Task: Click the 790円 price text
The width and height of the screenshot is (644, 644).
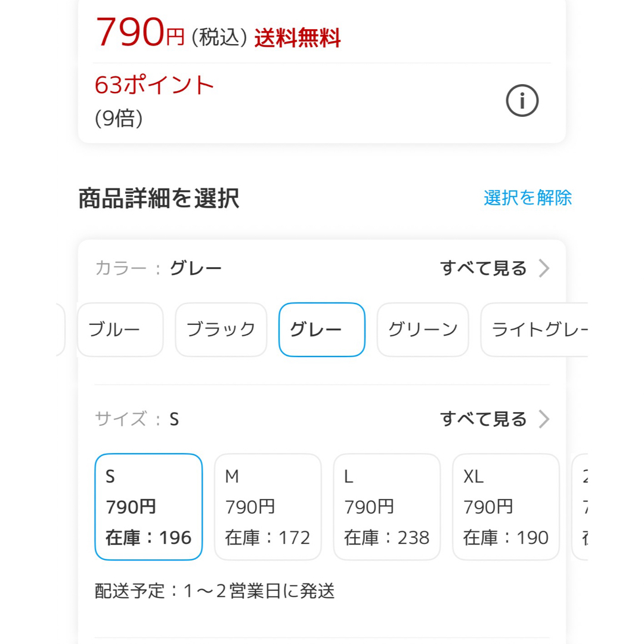Action: (x=140, y=32)
